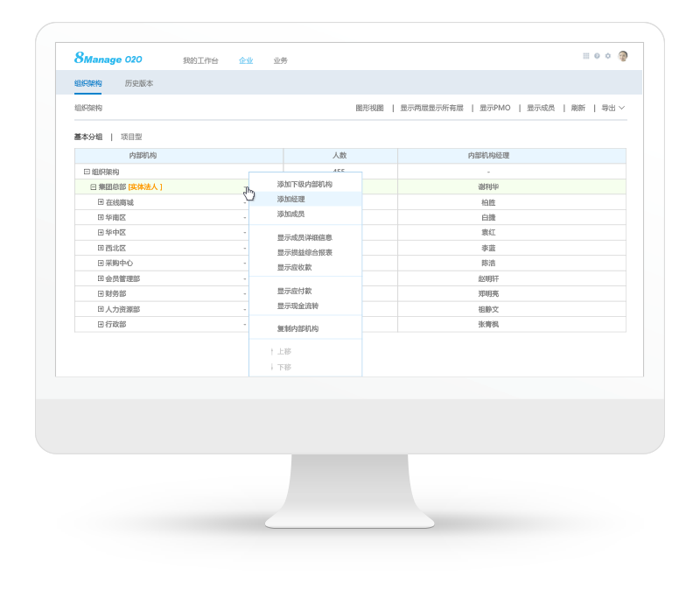Switch to the 历史版本 tab
Viewport: 700px width, 605px height.
coord(139,83)
